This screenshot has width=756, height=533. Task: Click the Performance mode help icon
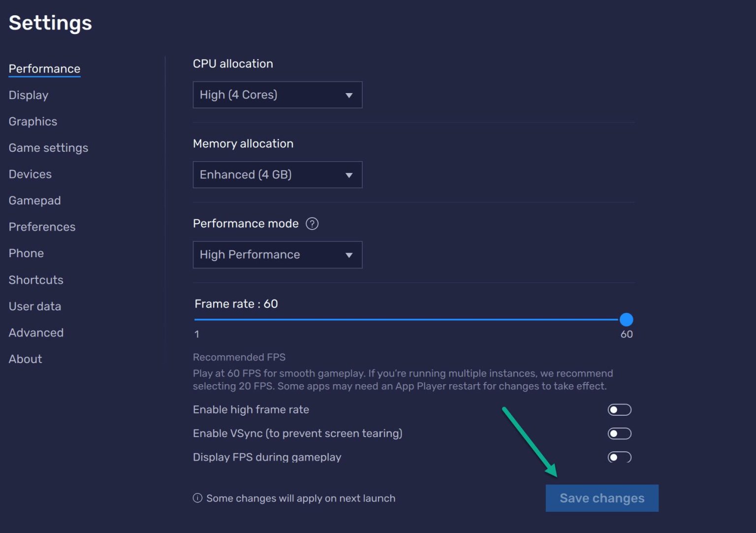click(x=312, y=223)
